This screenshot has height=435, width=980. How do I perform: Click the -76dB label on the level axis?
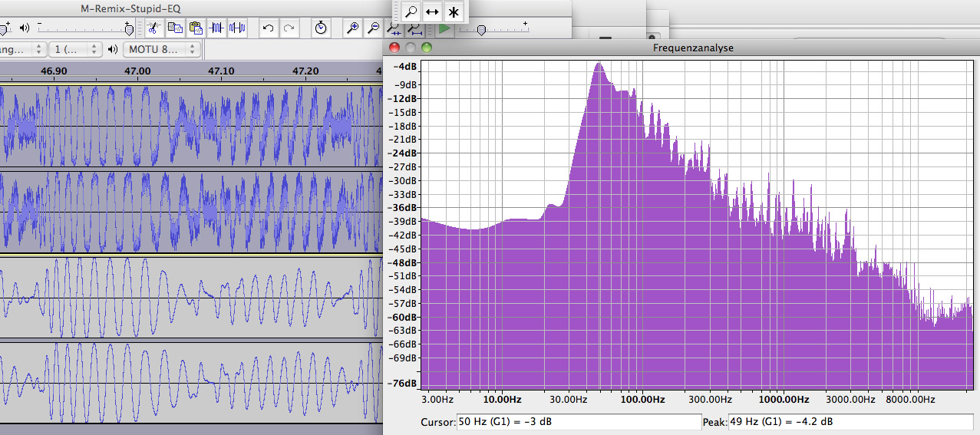pos(404,384)
